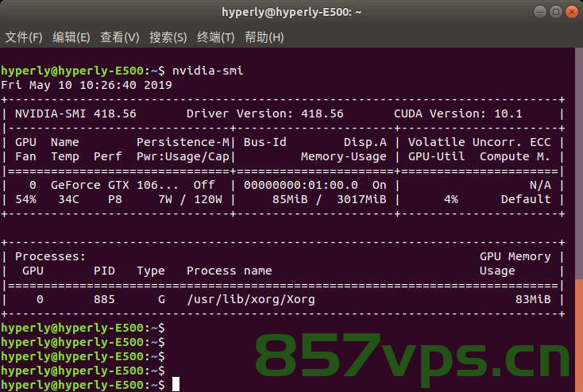The width and height of the screenshot is (583, 392).
Task: Click Driver Version: 418.56 text
Action: (264, 113)
